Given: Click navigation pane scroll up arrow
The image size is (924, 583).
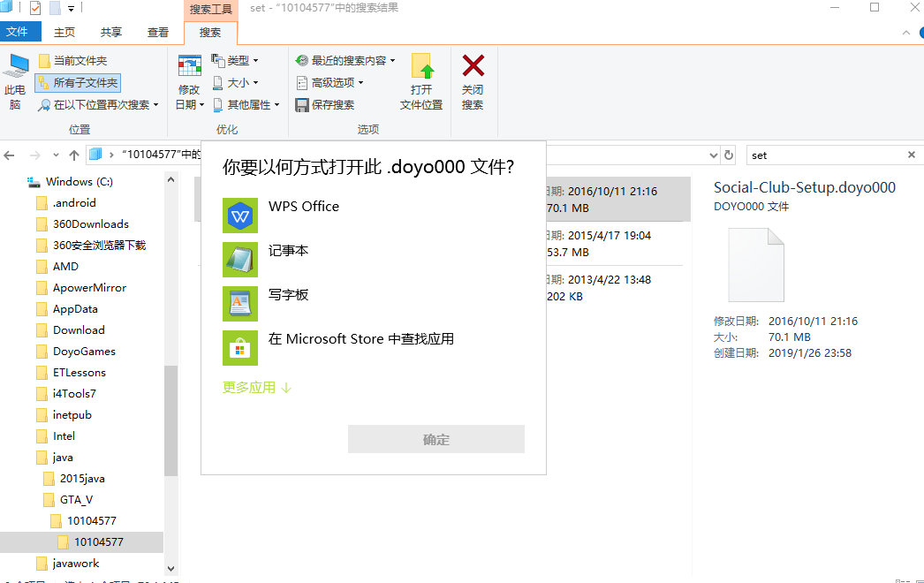Looking at the screenshot, I should click(170, 180).
